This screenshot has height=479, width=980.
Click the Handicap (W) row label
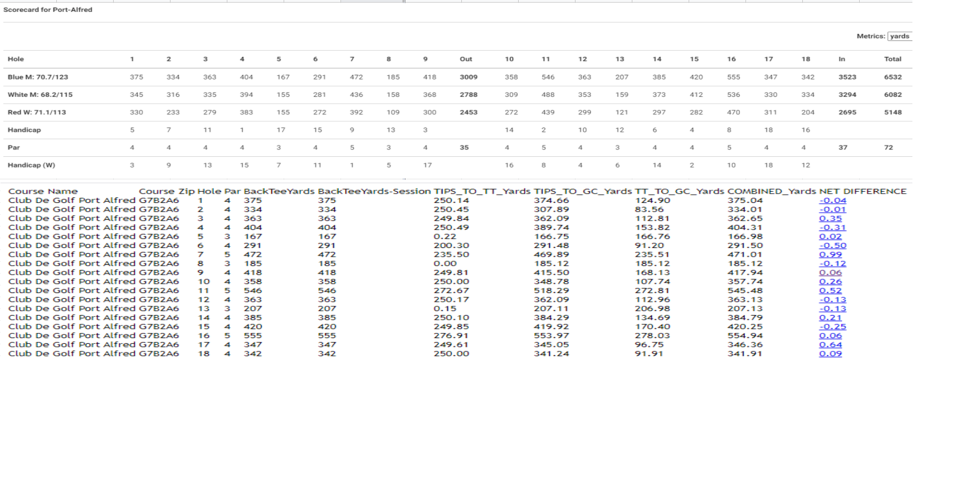31,165
